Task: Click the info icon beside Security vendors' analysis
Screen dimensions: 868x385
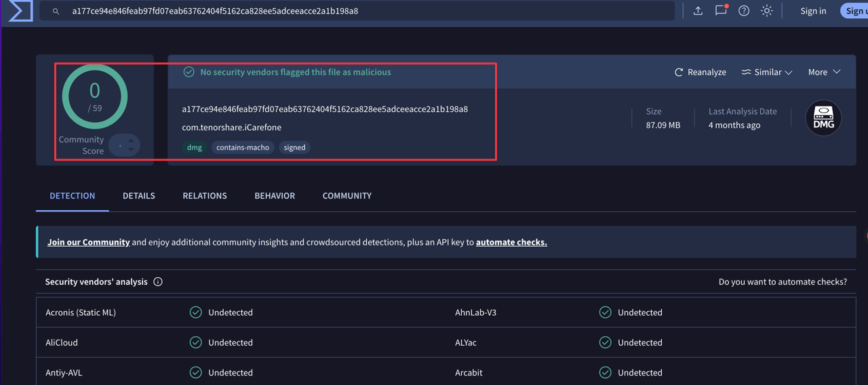Action: (x=158, y=282)
